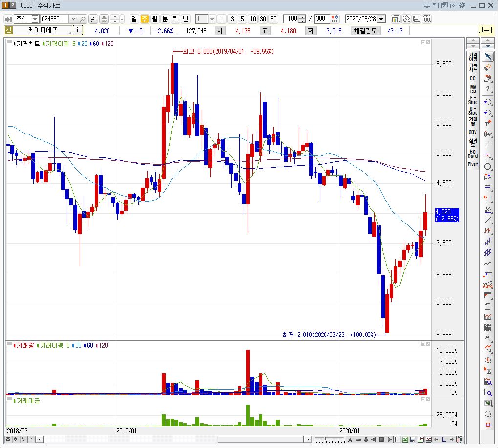Click the crosshair target tool icon
Screen dimensions: 498x448
(488, 425)
